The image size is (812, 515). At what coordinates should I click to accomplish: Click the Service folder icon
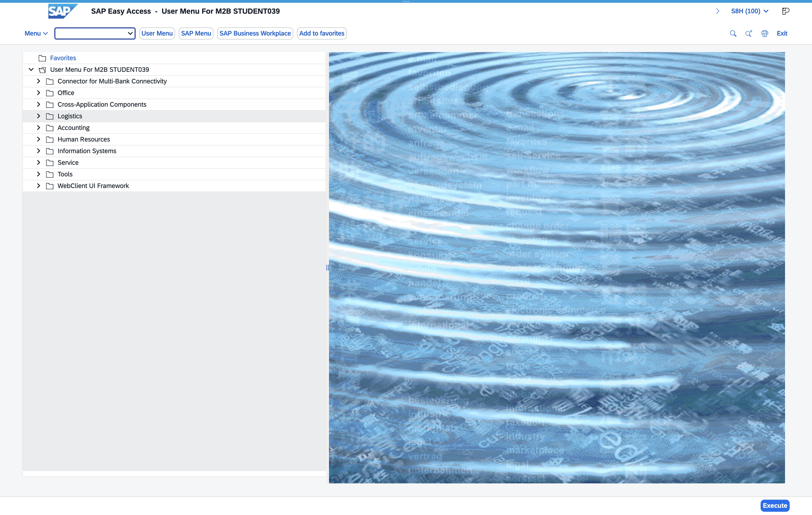(50, 163)
